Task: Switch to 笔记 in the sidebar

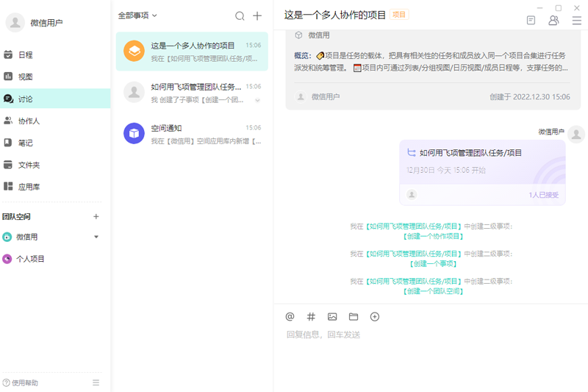Action: pyautogui.click(x=26, y=143)
